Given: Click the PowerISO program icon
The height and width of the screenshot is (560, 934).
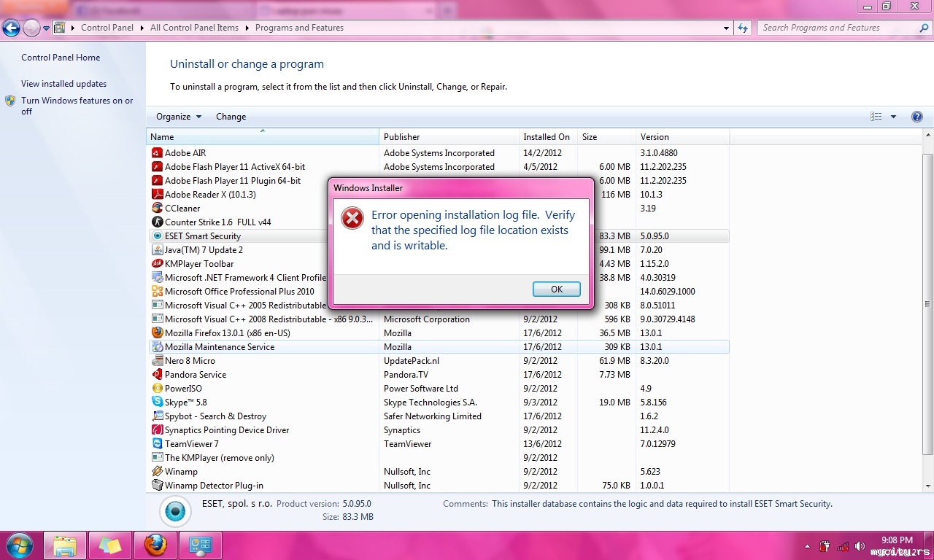Looking at the screenshot, I should (x=157, y=389).
